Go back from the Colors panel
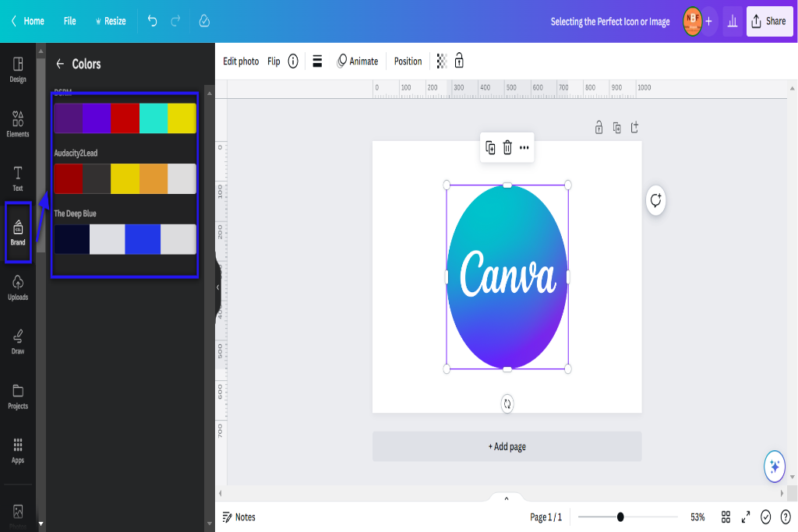The height and width of the screenshot is (532, 798). 60,64
